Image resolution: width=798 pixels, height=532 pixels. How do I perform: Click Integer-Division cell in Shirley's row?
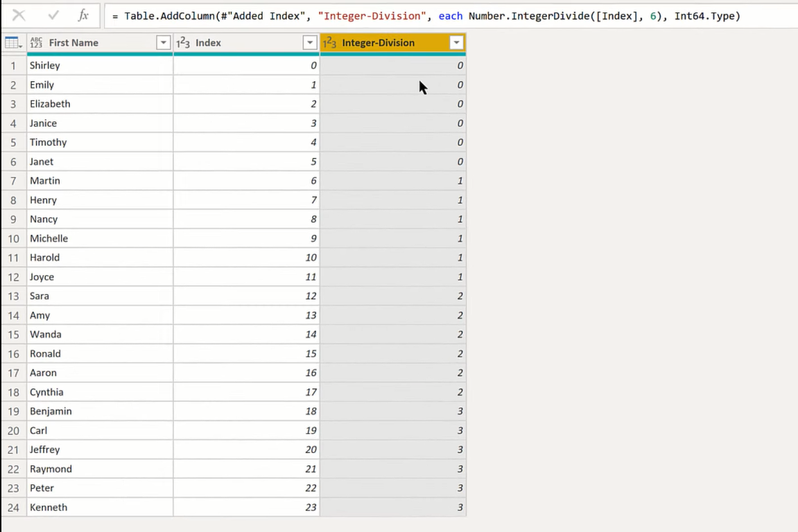pos(393,66)
